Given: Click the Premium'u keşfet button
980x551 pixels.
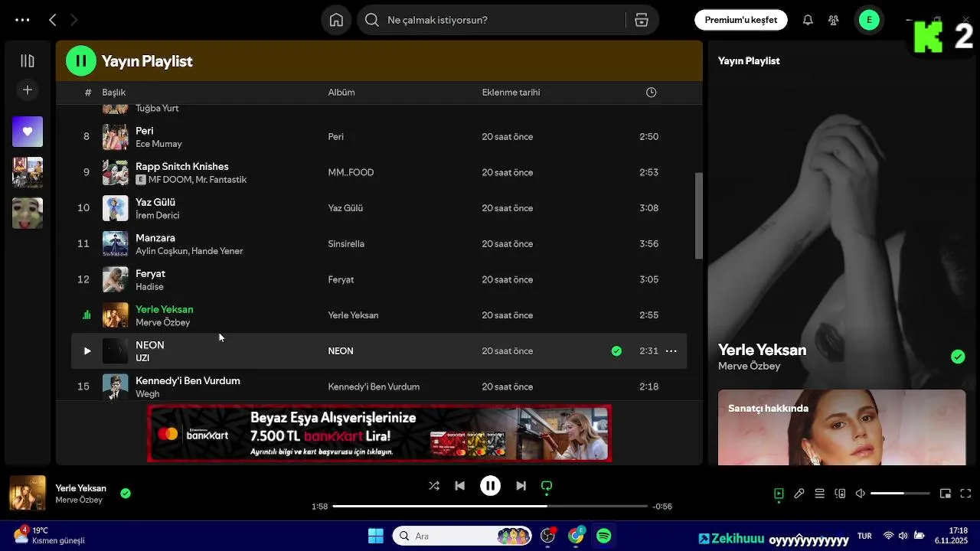Looking at the screenshot, I should coord(740,20).
